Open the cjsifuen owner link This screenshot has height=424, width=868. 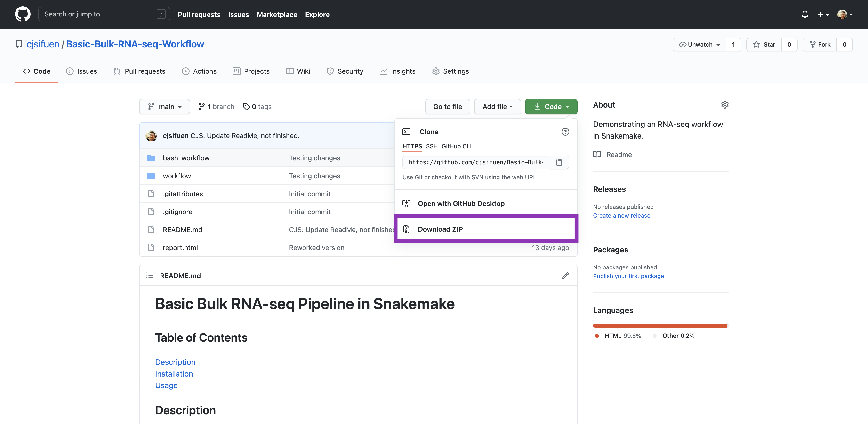coord(43,44)
